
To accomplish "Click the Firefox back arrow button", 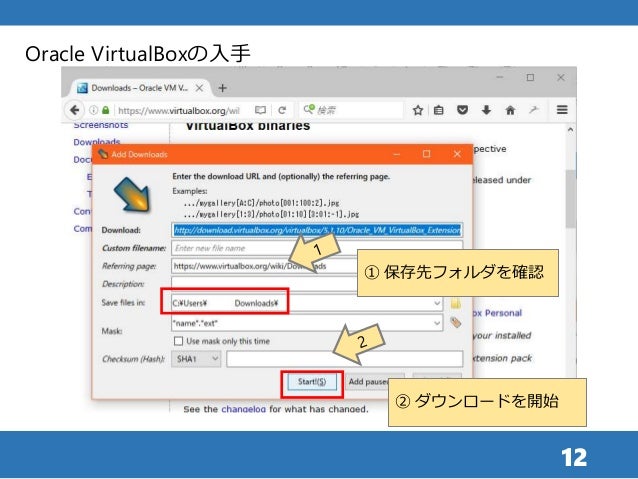I will coord(74,110).
